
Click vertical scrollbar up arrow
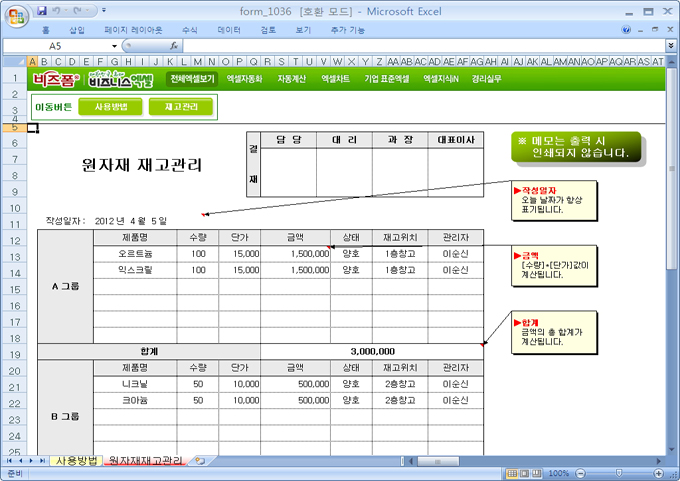click(672, 62)
